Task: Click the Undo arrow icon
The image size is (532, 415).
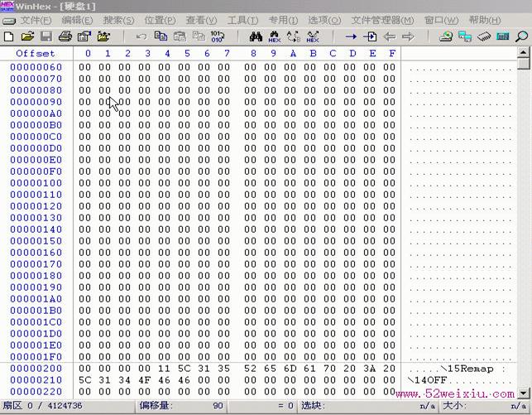Action: point(141,36)
